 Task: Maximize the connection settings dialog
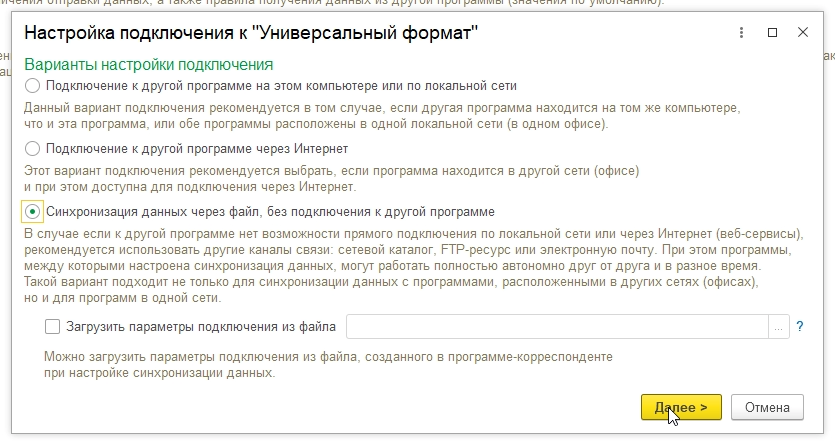[x=772, y=33]
